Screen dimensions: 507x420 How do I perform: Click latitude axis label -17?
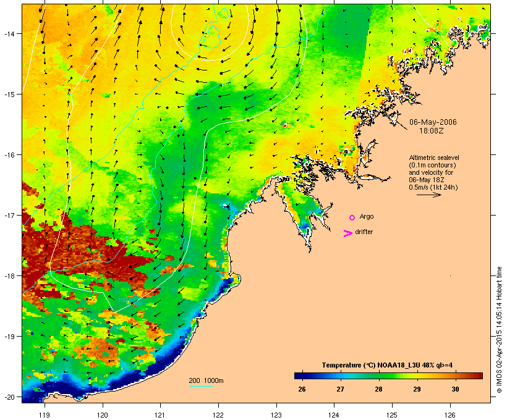coord(9,215)
